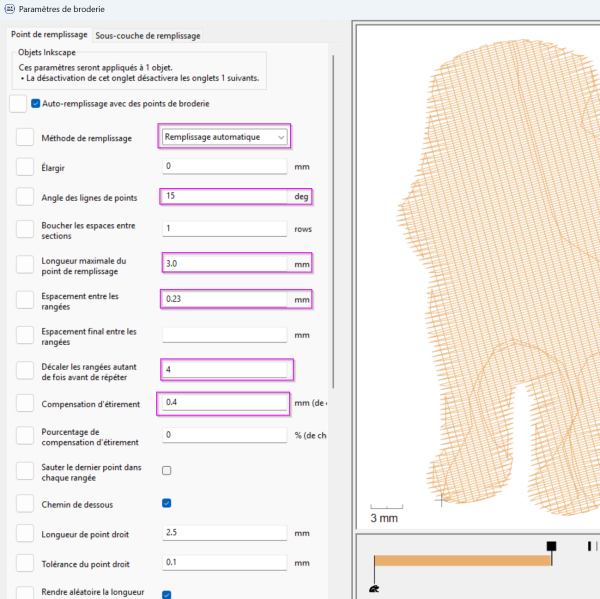This screenshot has height=599, width=600.
Task: Uncheck the Rendre aléatoire la longueur checkbox
Action: [166, 594]
